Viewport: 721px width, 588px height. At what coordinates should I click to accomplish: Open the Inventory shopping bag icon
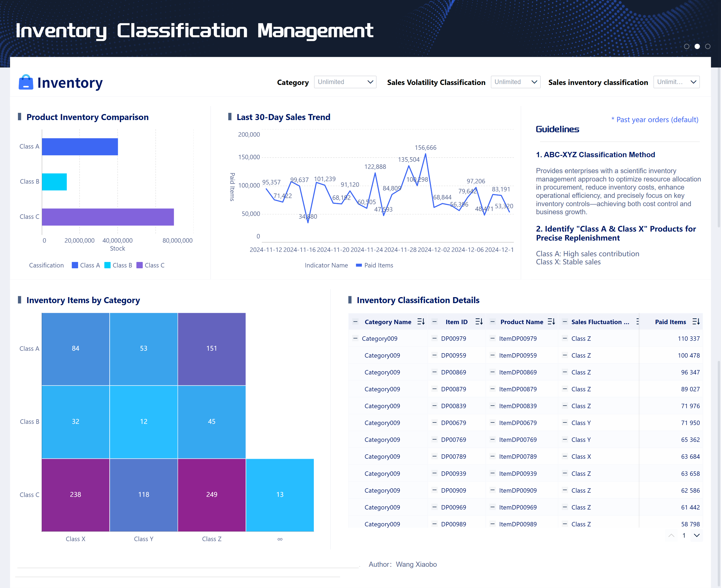coord(26,82)
